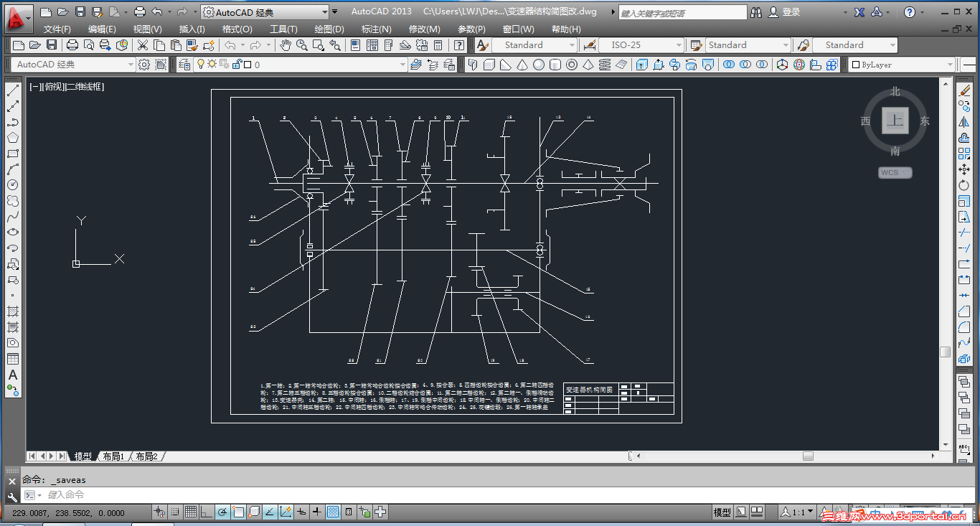Switch to the 布局1 layout tab
Viewport: 980px width, 526px height.
coord(113,456)
